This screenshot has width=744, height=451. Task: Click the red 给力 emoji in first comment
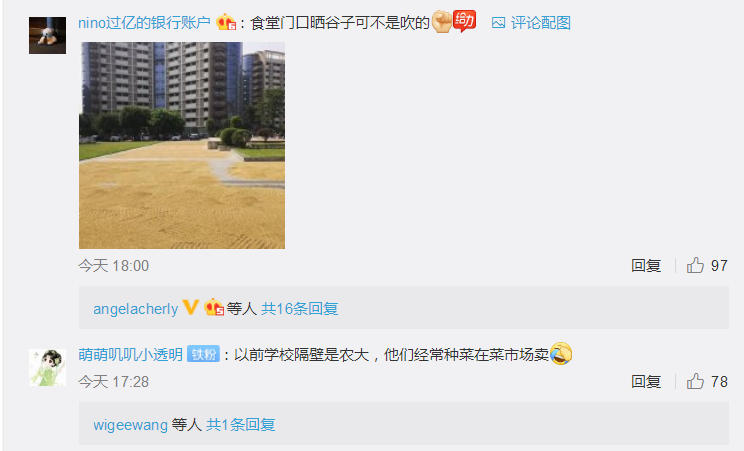tap(465, 21)
